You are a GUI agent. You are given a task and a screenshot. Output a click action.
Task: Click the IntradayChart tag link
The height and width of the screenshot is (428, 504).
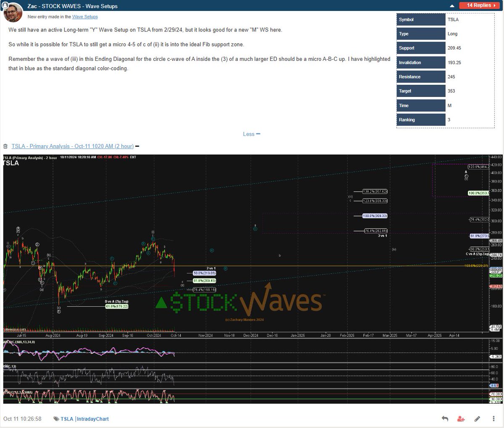(x=92, y=419)
